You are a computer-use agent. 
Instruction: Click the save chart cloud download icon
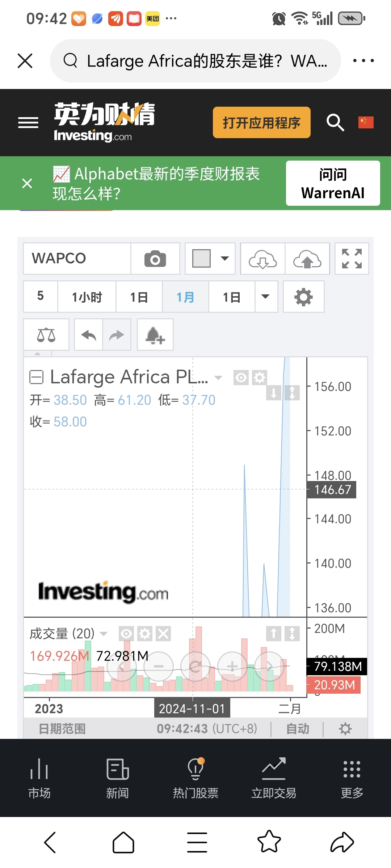point(262,259)
